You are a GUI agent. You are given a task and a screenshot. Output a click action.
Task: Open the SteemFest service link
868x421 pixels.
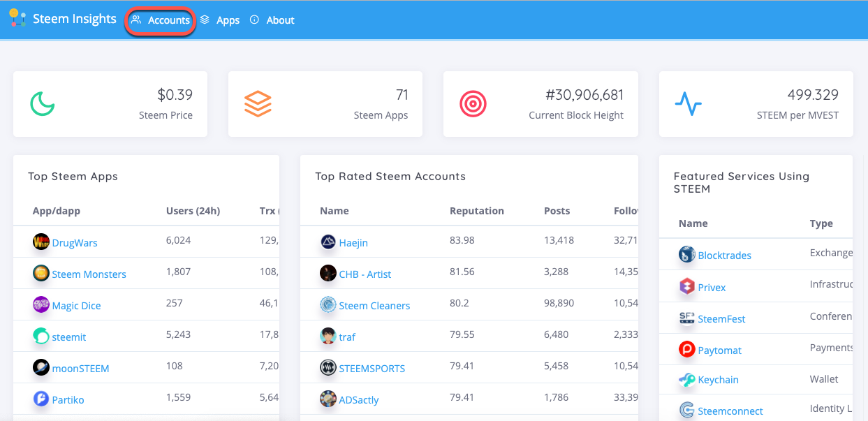[722, 319]
